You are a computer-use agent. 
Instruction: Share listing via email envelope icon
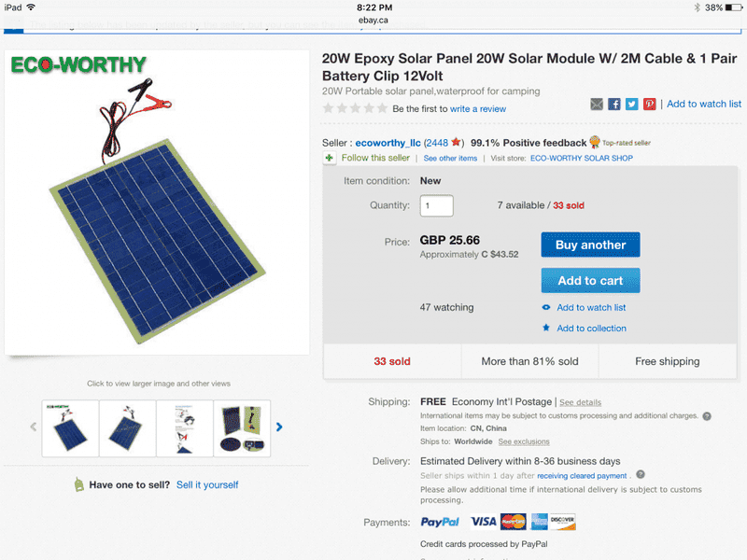[x=597, y=104]
